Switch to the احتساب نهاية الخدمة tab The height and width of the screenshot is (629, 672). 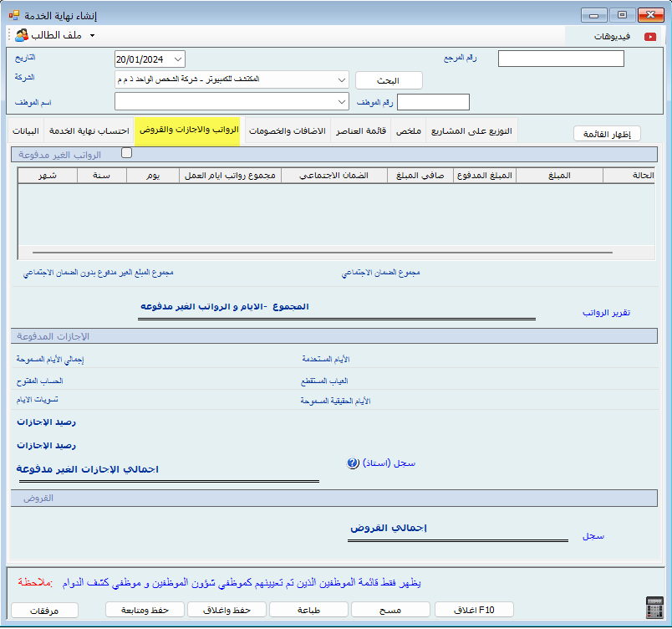(89, 131)
